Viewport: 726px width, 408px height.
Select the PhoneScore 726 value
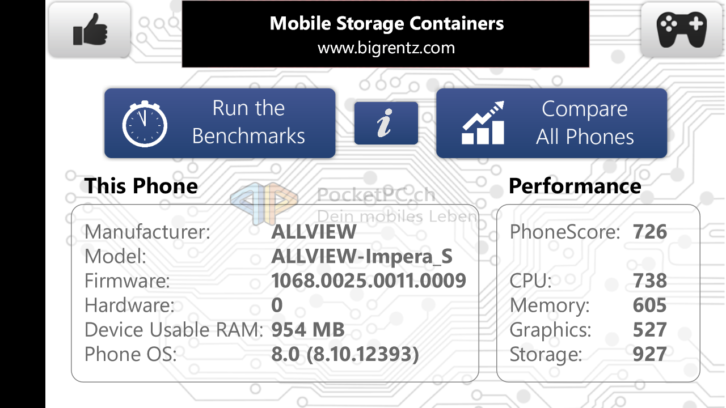pyautogui.click(x=650, y=232)
